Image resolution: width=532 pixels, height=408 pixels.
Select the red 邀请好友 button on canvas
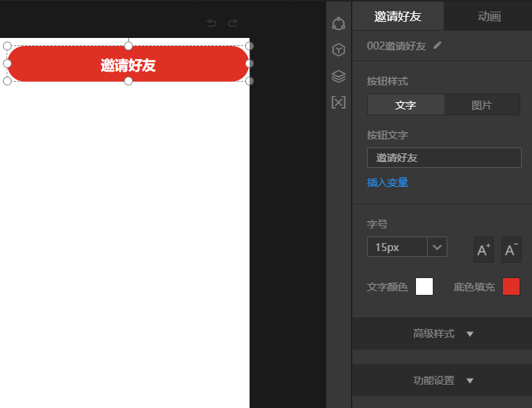(128, 63)
